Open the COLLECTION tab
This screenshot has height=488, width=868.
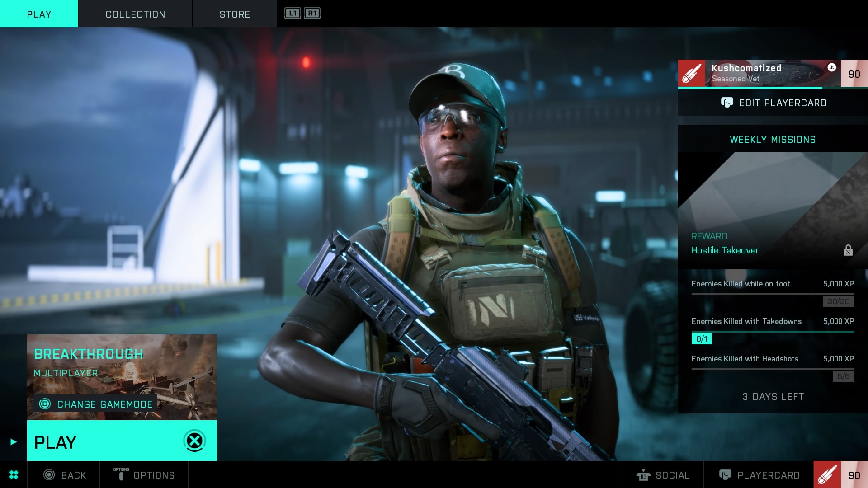135,14
